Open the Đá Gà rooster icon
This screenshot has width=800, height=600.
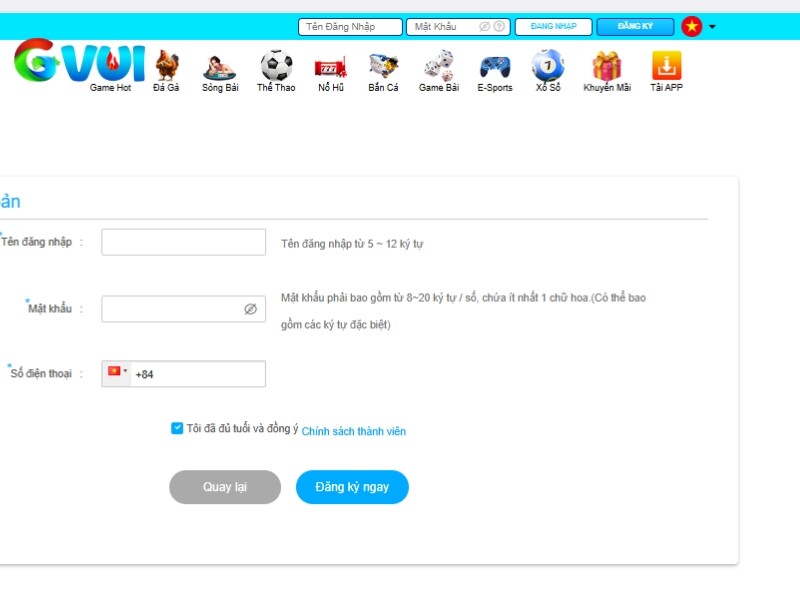[x=167, y=65]
